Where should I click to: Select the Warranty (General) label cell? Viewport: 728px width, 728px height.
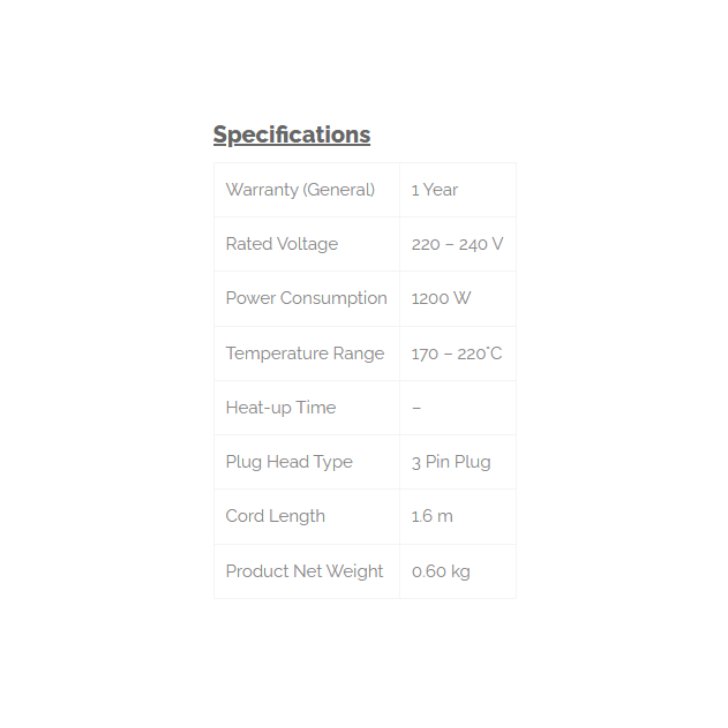click(300, 189)
